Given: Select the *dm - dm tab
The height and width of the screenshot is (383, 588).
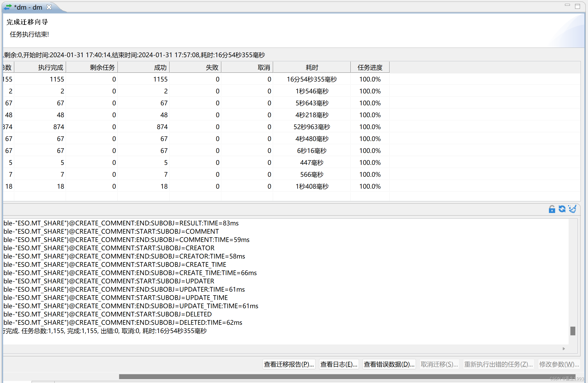Looking at the screenshot, I should click(28, 7).
